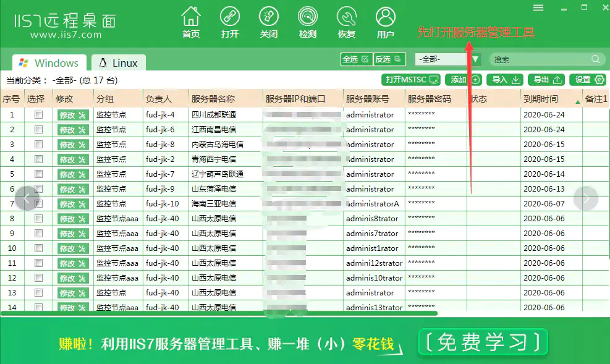This screenshot has height=364, width=610.
Task: Switch to the Windows tab
Action: click(49, 62)
